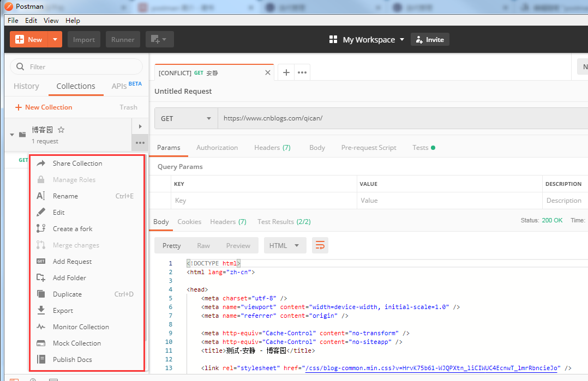The image size is (588, 381).
Task: Expand the collection details arrow
Action: pos(140,126)
